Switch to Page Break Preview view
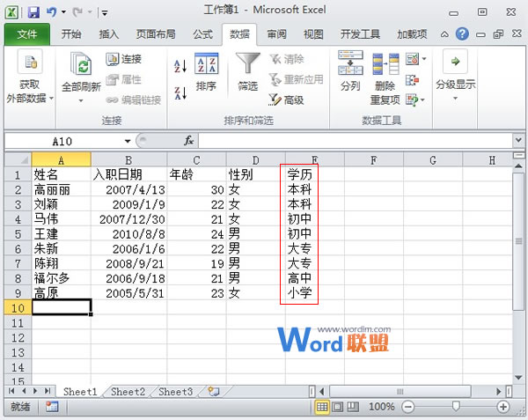 (x=355, y=407)
